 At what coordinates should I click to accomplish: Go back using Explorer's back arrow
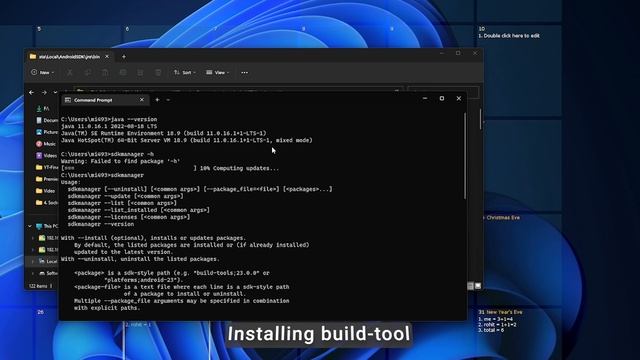point(31,93)
